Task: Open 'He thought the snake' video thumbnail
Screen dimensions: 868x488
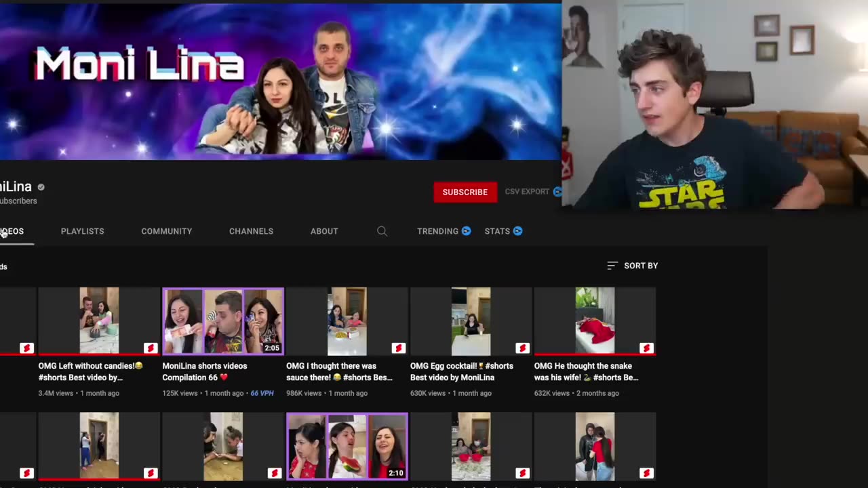Action: tap(595, 321)
